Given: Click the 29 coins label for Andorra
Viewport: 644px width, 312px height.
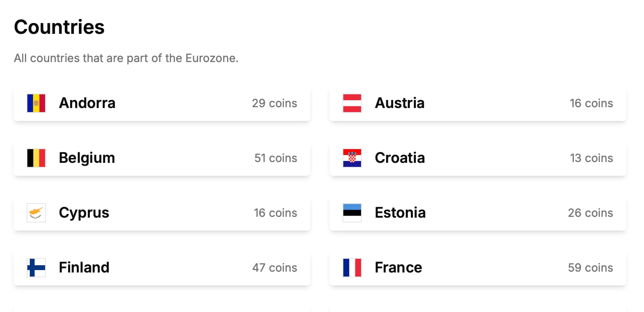Looking at the screenshot, I should [x=274, y=103].
